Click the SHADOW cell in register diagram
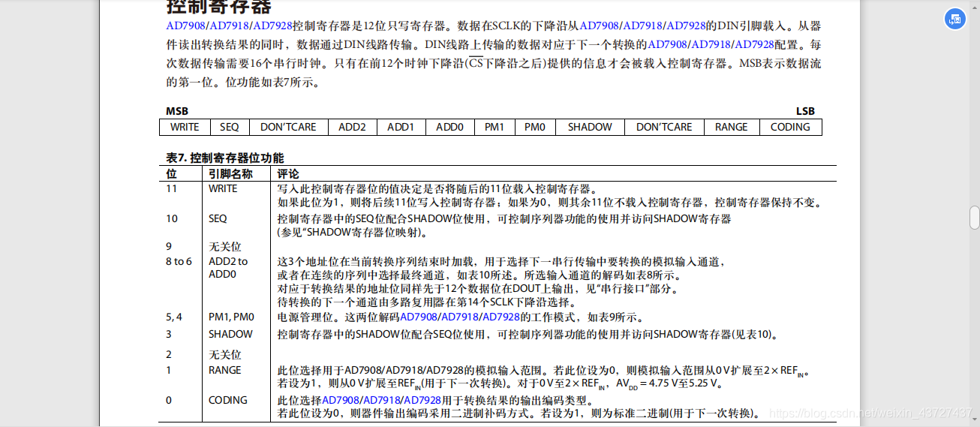Image resolution: width=980 pixels, height=427 pixels. [x=590, y=127]
